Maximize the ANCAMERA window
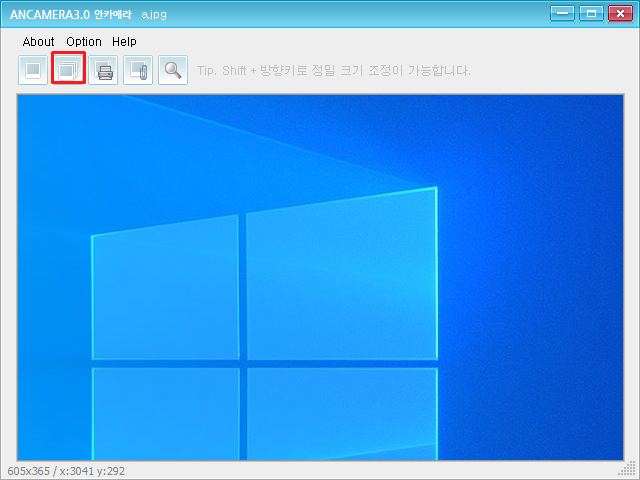Screen dimensions: 640x480 (x=591, y=13)
